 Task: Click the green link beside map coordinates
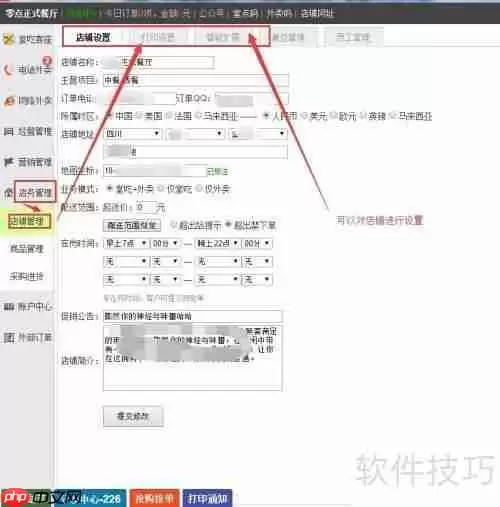[x=218, y=172]
